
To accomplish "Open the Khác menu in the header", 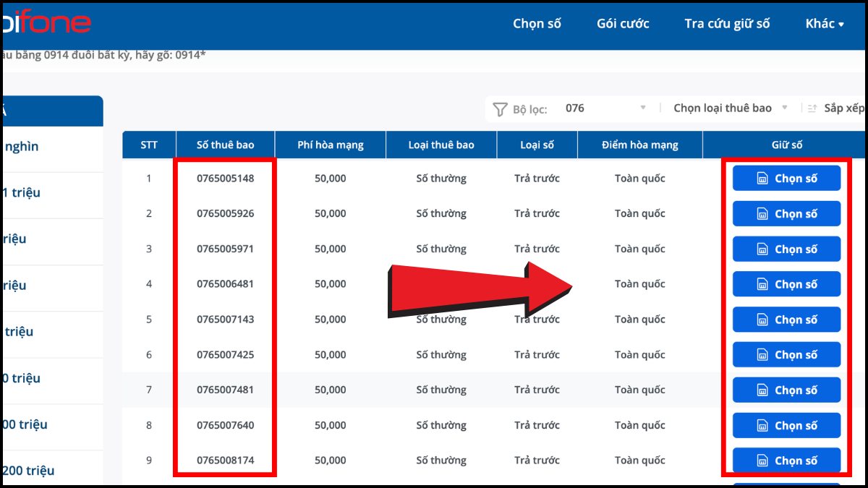I will 825,24.
